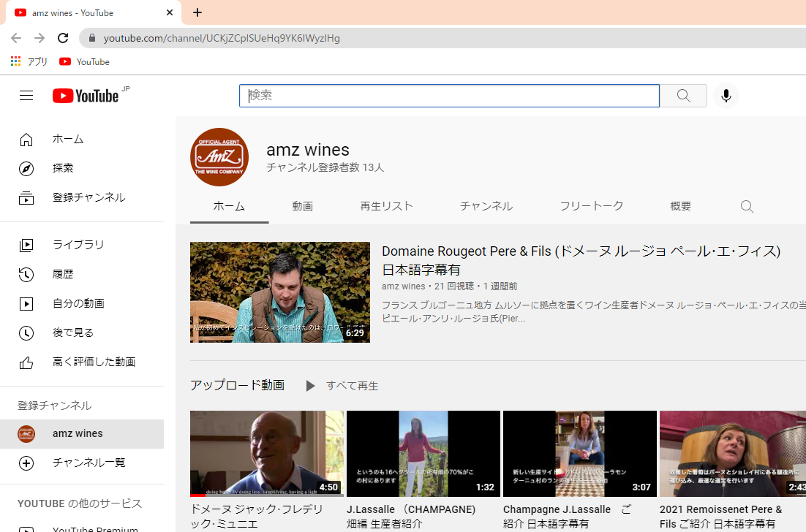Close the amz wines browser tab
This screenshot has height=532, width=806.
[170, 12]
